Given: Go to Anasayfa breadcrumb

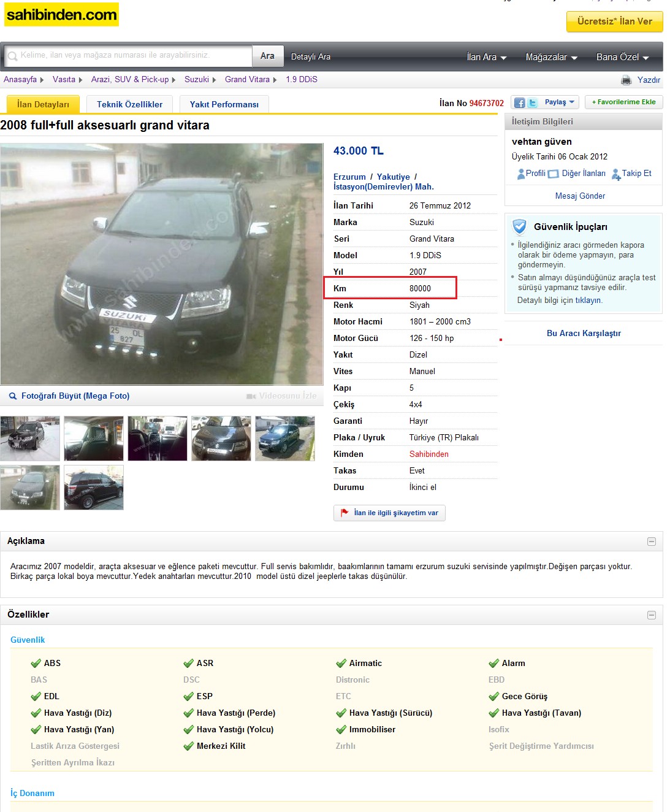Looking at the screenshot, I should pos(20,80).
